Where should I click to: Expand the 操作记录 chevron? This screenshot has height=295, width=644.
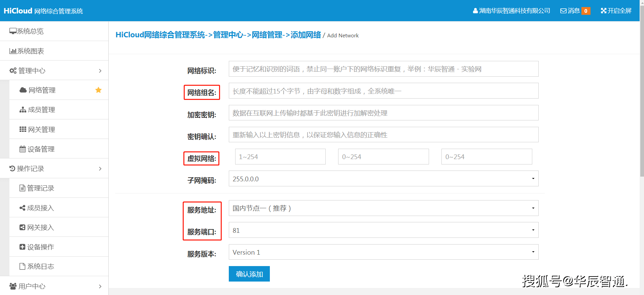100,169
